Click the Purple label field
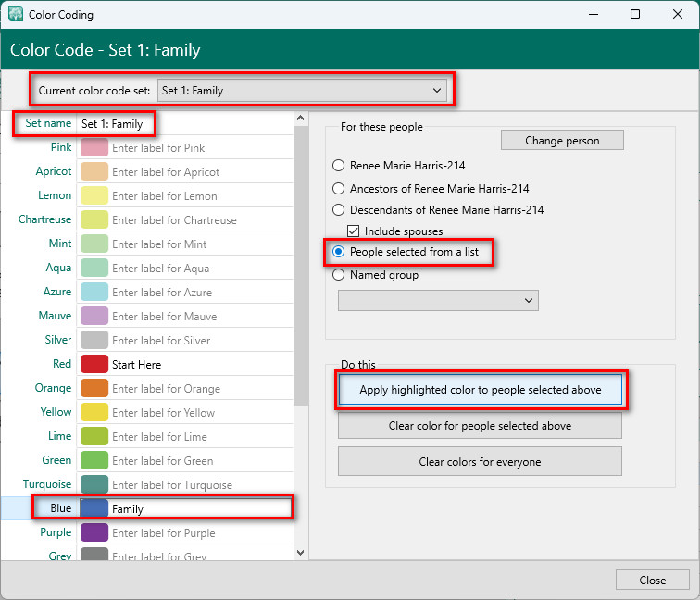 (201, 533)
